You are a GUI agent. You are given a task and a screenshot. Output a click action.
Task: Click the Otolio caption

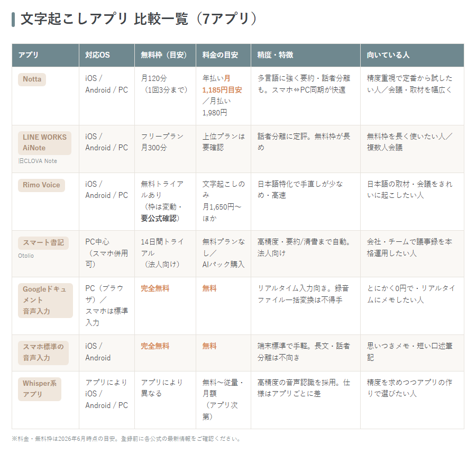point(26,256)
